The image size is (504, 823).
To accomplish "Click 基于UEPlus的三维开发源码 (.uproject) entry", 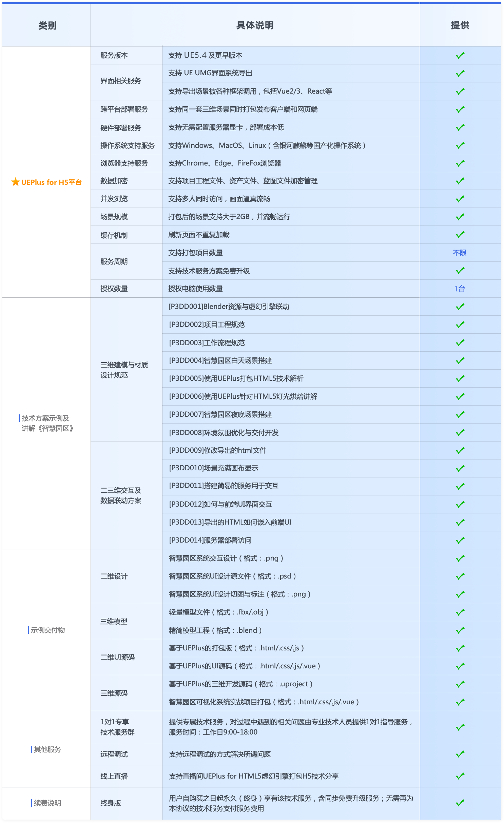I will pyautogui.click(x=241, y=684).
